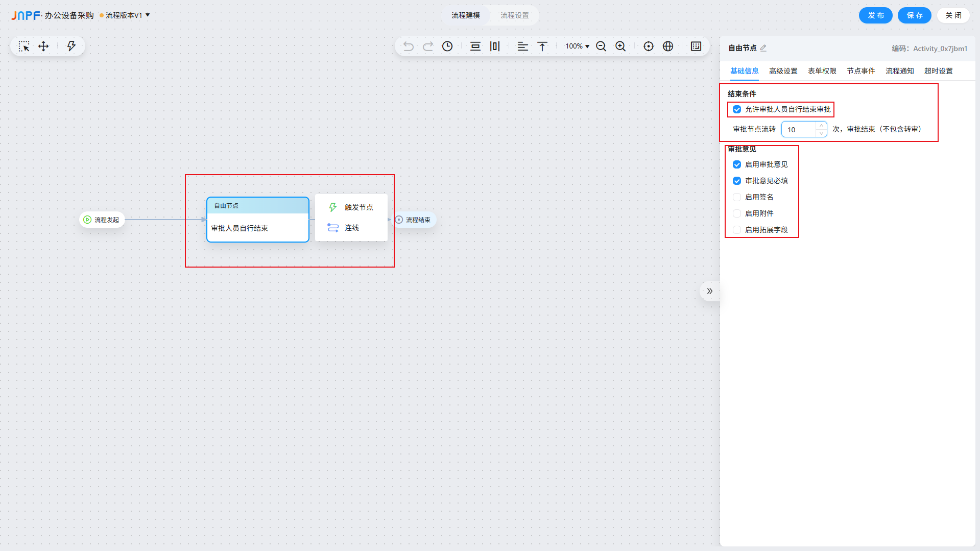This screenshot has height=551, width=980.
Task: Activate the pan/move canvas tool
Action: (x=43, y=46)
